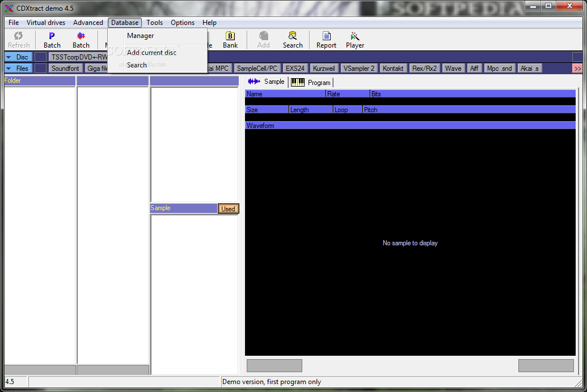
Task: Select the Mpc .snd format button
Action: pyautogui.click(x=499, y=68)
